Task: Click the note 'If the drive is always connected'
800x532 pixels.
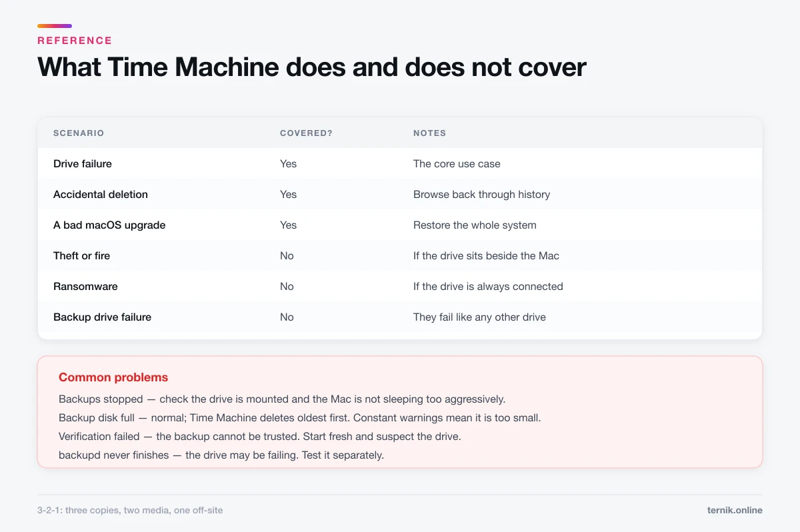Action: 488,287
